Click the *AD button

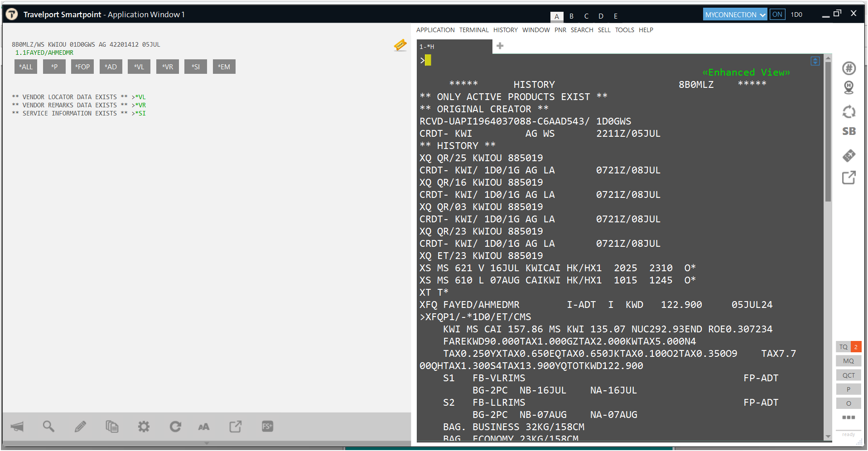tap(111, 67)
